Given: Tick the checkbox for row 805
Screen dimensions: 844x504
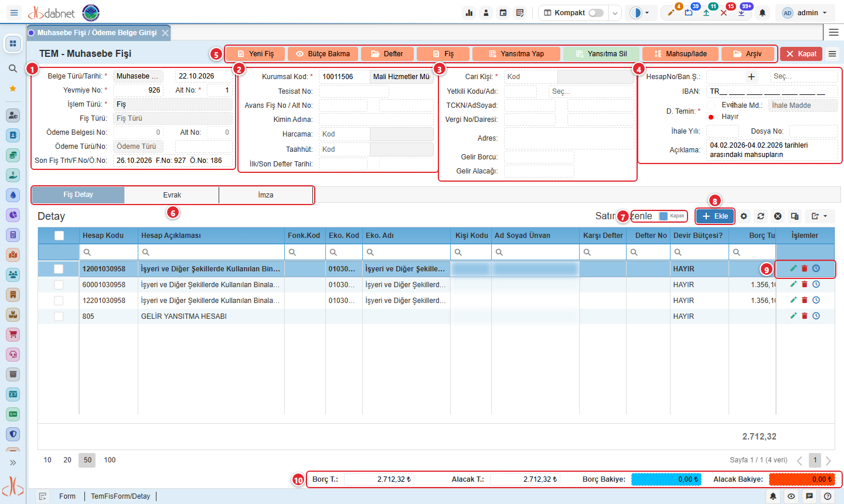Looking at the screenshot, I should coord(59,316).
